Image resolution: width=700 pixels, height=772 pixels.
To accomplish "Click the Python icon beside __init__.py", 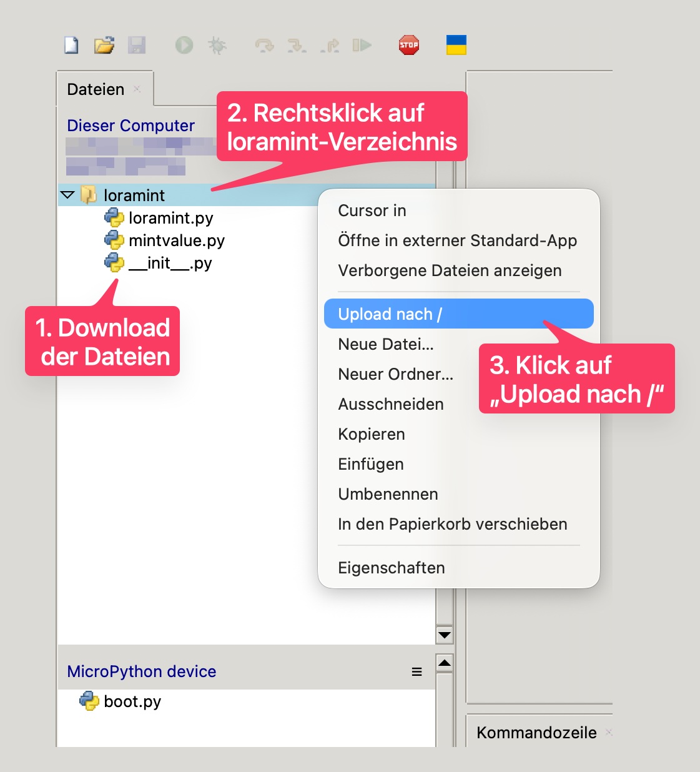I will pyautogui.click(x=114, y=262).
